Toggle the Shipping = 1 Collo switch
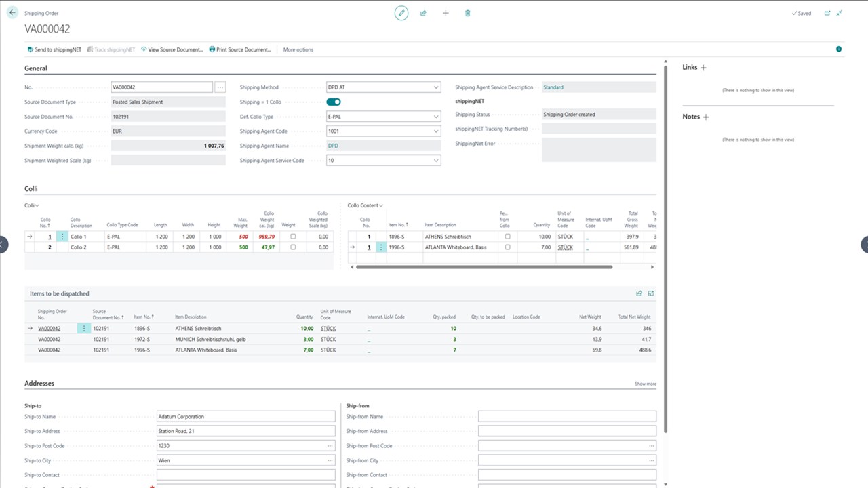This screenshot has width=868, height=488. coord(334,102)
